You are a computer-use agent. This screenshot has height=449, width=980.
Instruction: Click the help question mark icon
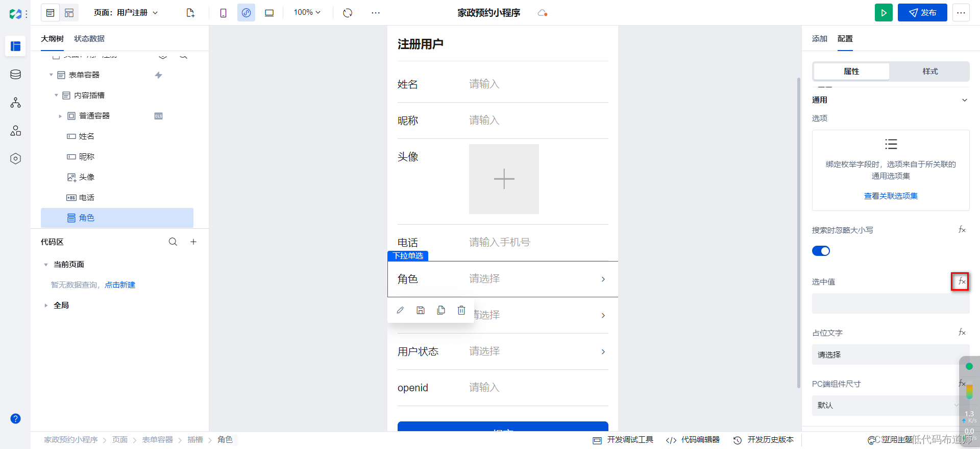click(16, 419)
